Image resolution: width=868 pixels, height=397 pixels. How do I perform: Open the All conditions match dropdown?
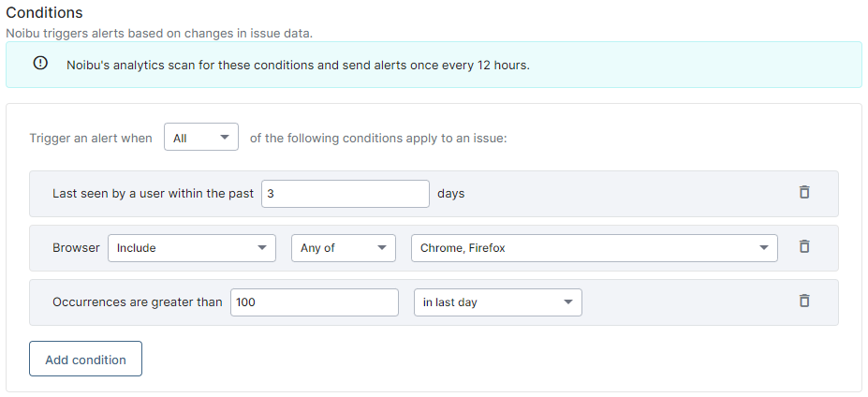pyautogui.click(x=201, y=137)
